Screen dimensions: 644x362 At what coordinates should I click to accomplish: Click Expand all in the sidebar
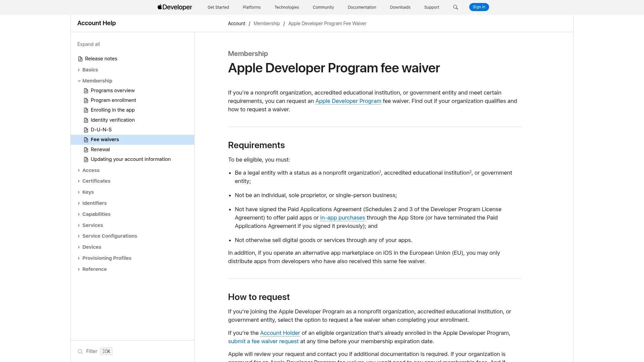pos(89,44)
